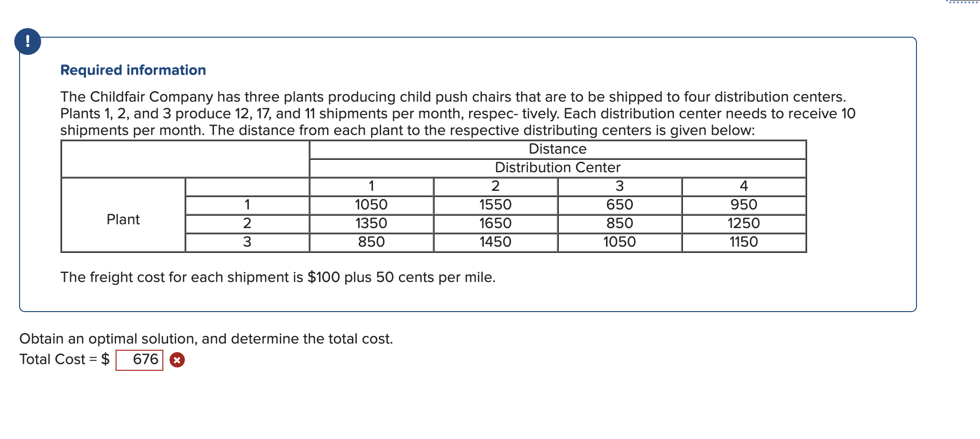Select distance 1650 in Plant 2 row

495,223
